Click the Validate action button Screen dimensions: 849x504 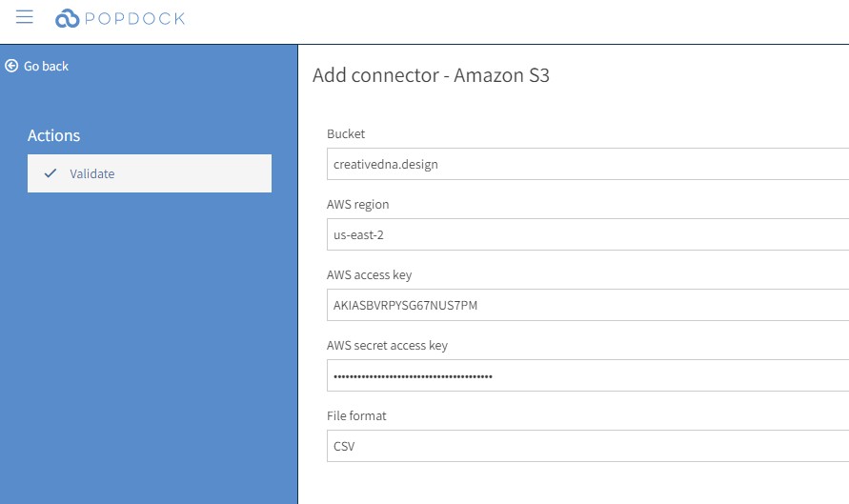coord(150,173)
